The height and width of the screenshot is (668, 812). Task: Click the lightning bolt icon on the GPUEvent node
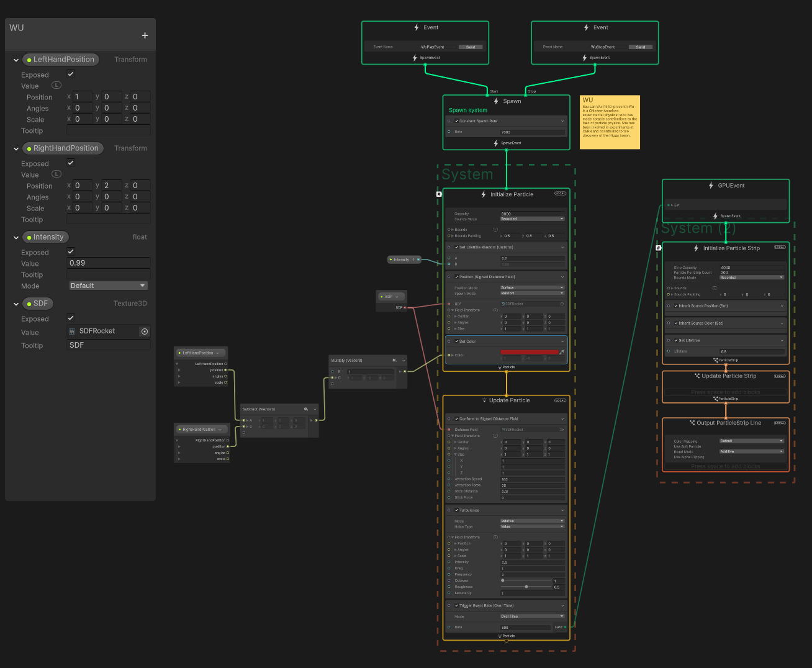(711, 186)
